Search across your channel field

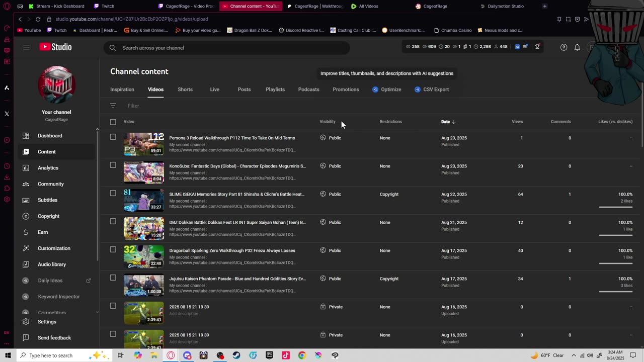click(227, 48)
